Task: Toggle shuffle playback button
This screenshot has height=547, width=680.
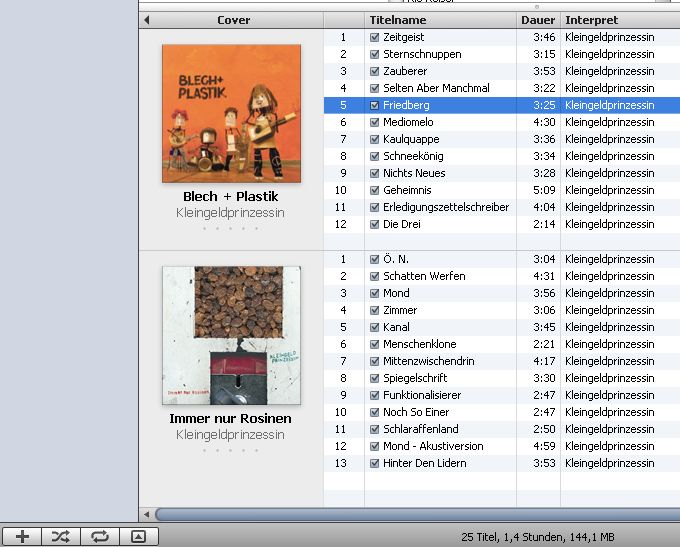Action: (61, 537)
